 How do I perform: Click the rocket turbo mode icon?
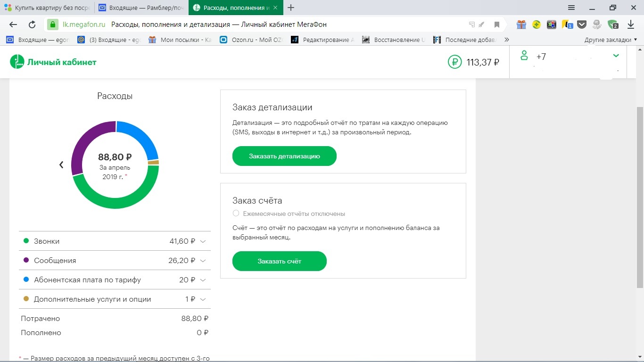[481, 25]
